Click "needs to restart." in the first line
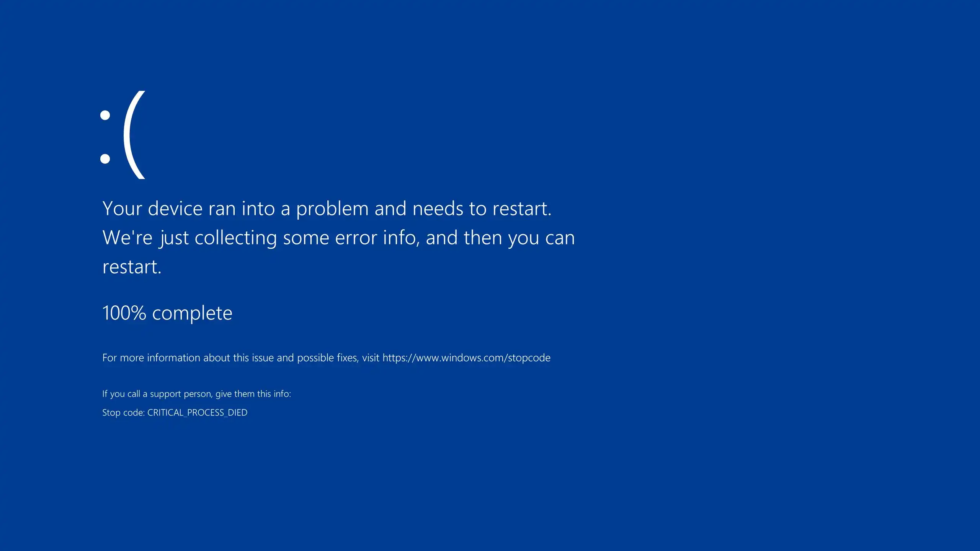The image size is (980, 551). tap(482, 209)
